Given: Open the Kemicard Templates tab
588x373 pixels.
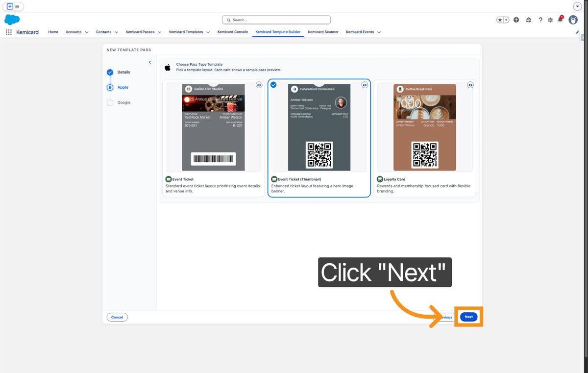Looking at the screenshot, I should pyautogui.click(x=186, y=32).
